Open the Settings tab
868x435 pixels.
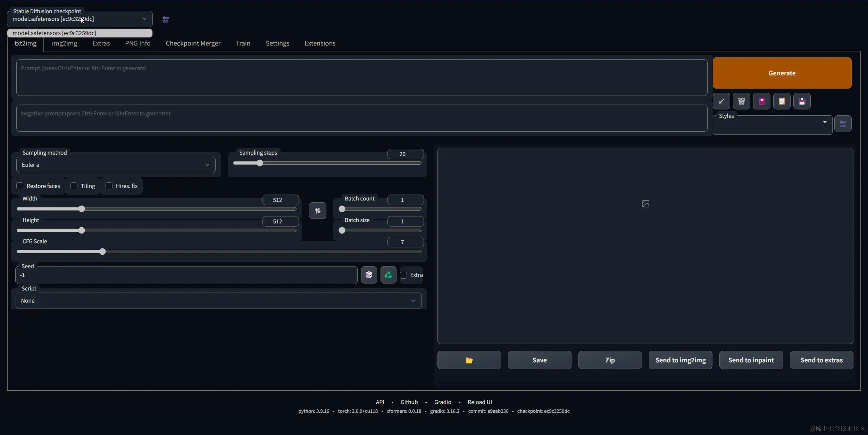click(277, 43)
